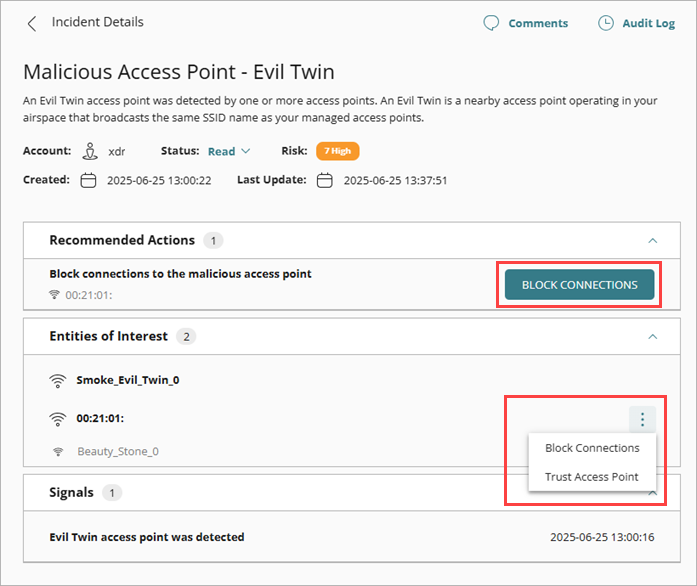The height and width of the screenshot is (586, 697).
Task: Click the Wi-Fi icon beside Smoke_Evil_Twin_0
Action: (x=58, y=381)
